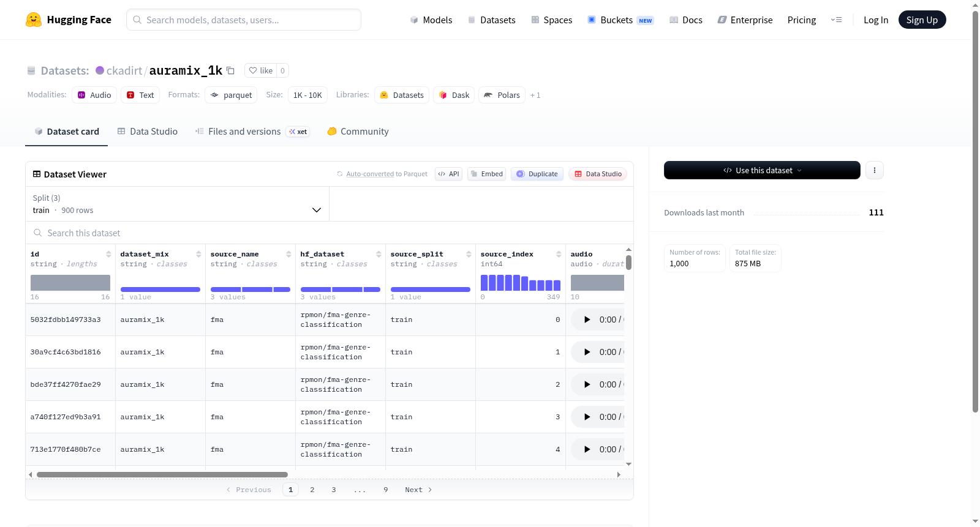Image resolution: width=980 pixels, height=527 pixels.
Task: Show the additional libraries with +1
Action: [535, 95]
